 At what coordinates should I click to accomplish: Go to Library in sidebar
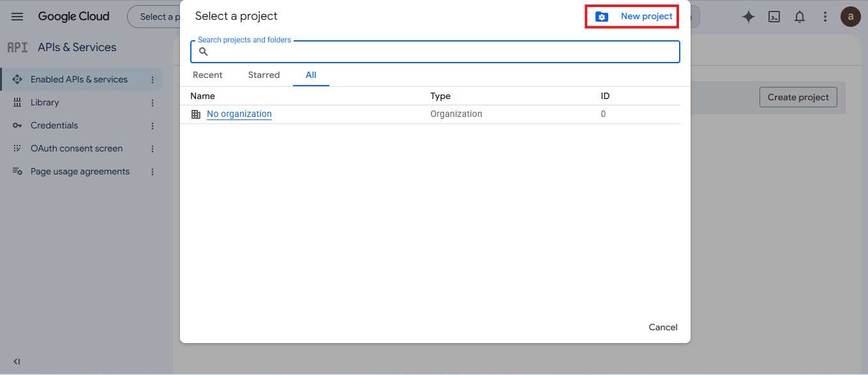coord(45,102)
